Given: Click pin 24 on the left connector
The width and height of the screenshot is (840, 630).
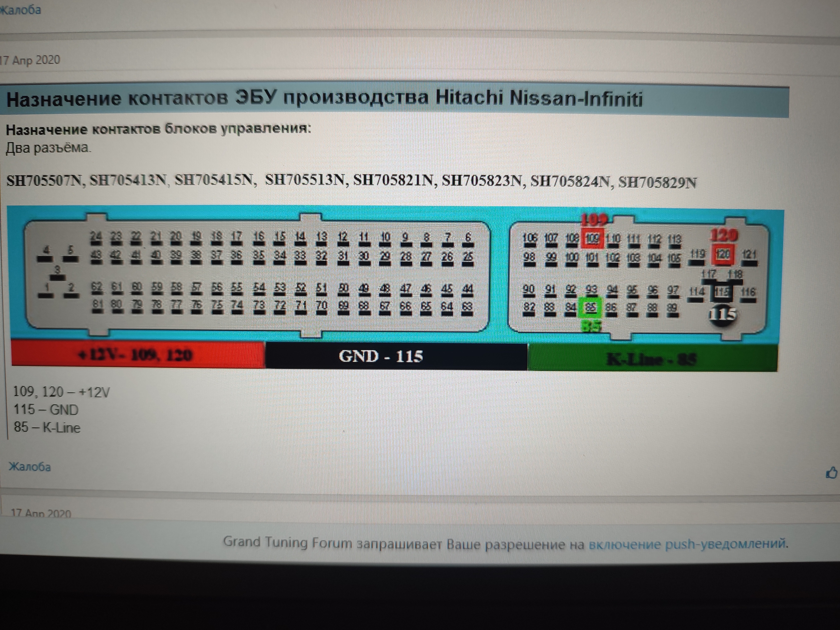Looking at the screenshot, I should (x=96, y=238).
